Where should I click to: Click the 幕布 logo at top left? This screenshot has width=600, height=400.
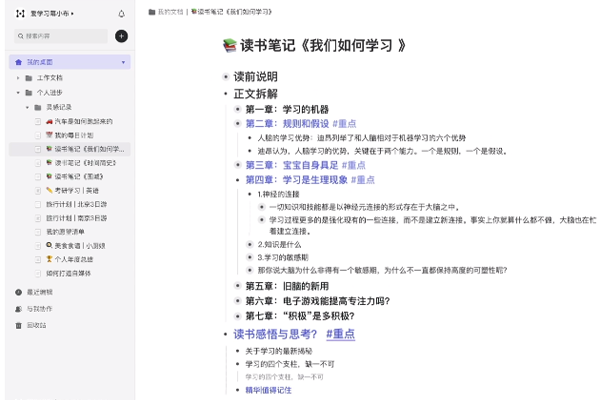click(20, 14)
